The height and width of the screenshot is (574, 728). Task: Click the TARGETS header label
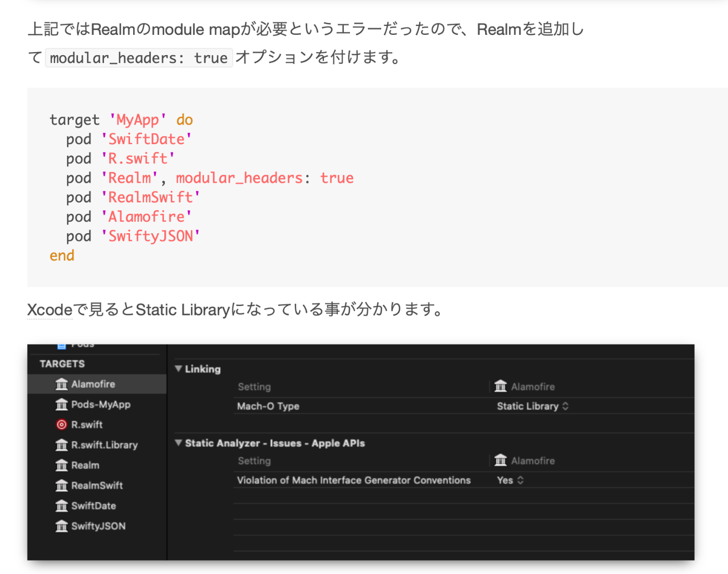[x=62, y=364]
